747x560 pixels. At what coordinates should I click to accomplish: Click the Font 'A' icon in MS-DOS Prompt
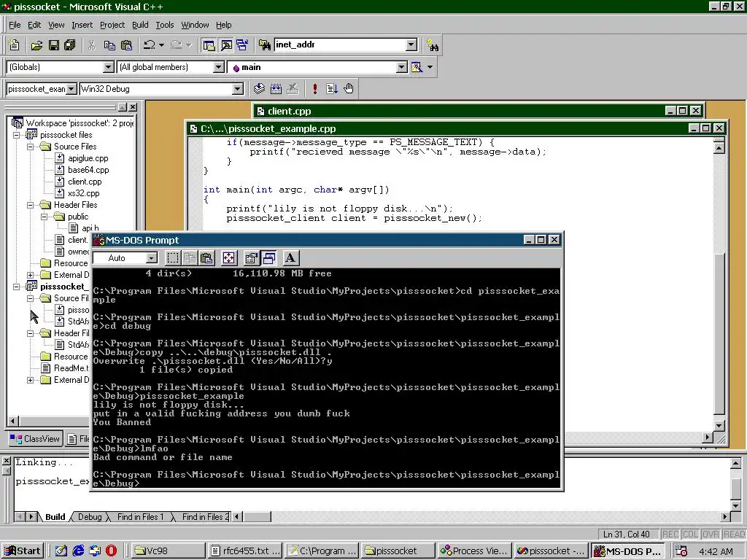click(290, 258)
